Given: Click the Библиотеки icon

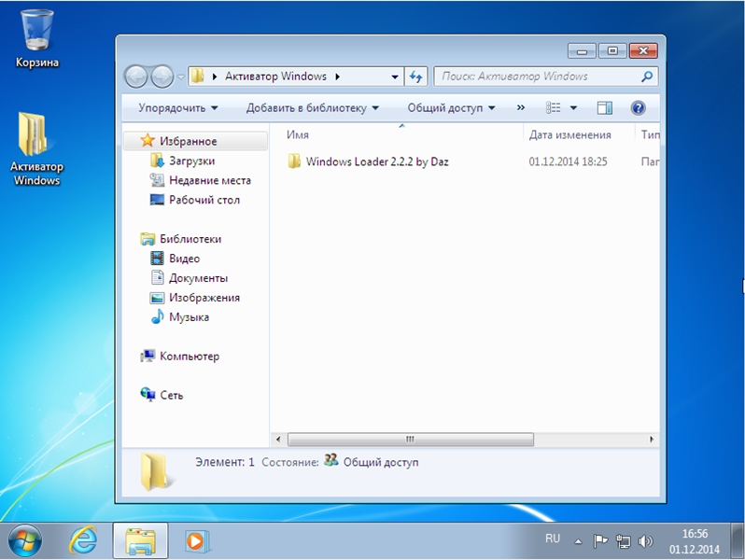Looking at the screenshot, I should (148, 238).
